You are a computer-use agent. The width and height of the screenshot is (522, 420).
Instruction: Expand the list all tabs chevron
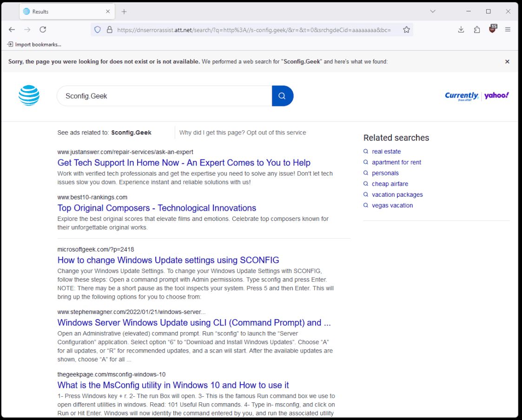(x=432, y=11)
